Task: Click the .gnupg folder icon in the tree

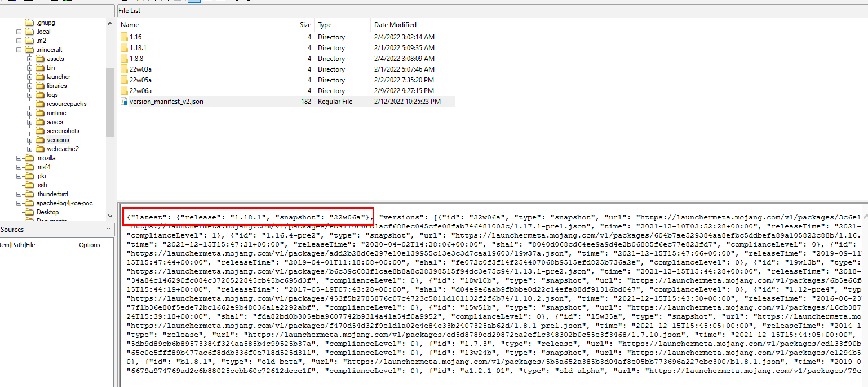Action: 29,23
